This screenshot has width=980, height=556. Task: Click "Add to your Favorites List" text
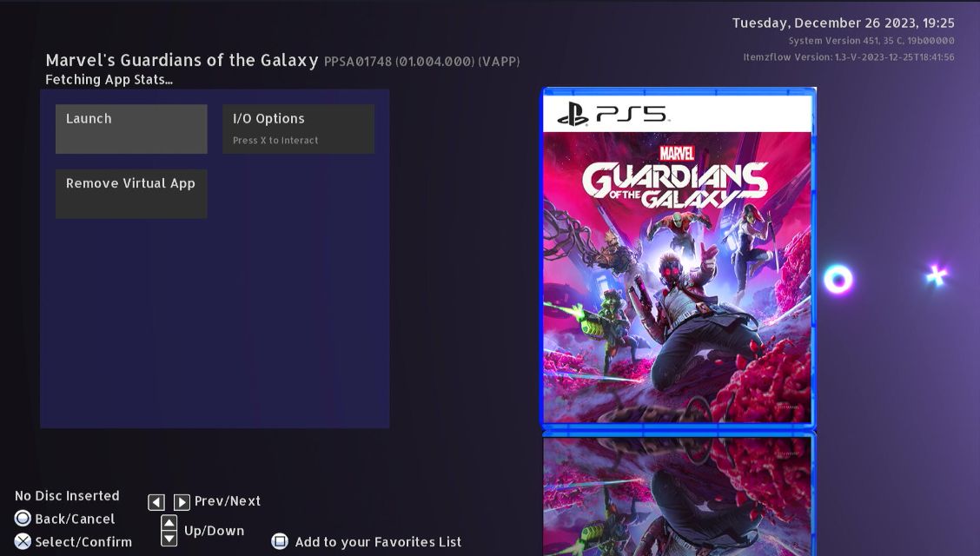point(378,542)
